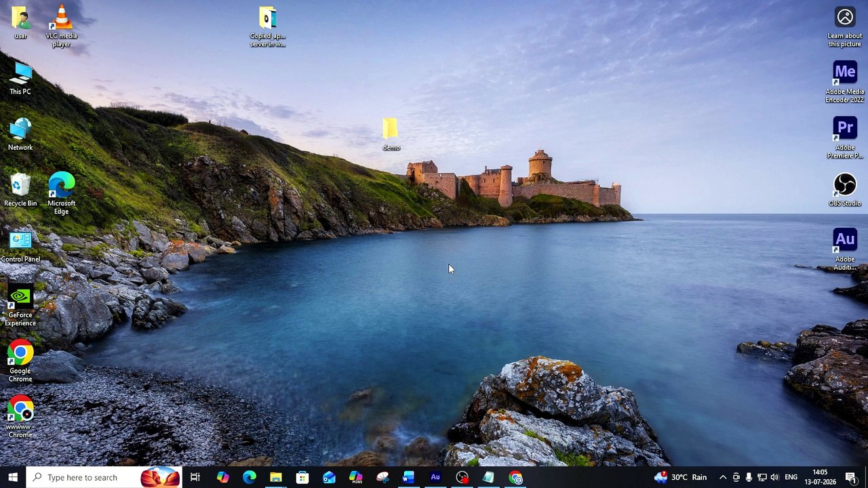The height and width of the screenshot is (488, 868).
Task: Select the VLC media player desktop icon
Action: pyautogui.click(x=61, y=26)
